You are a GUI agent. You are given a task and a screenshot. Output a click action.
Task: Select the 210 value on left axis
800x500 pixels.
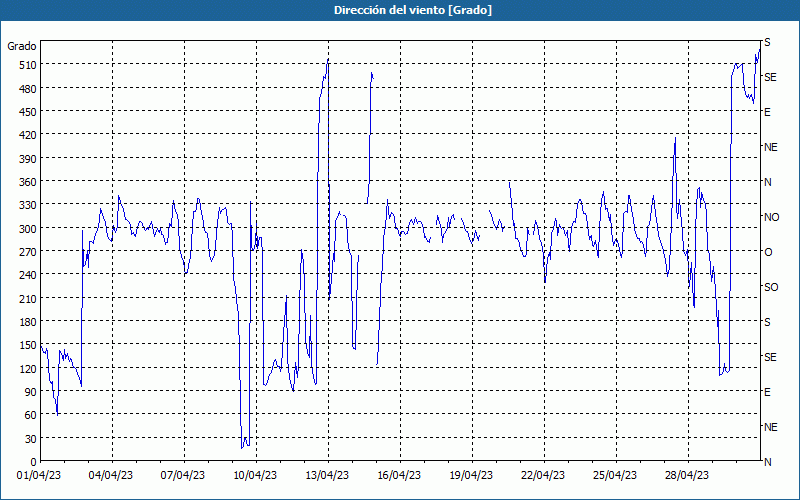coord(28,299)
